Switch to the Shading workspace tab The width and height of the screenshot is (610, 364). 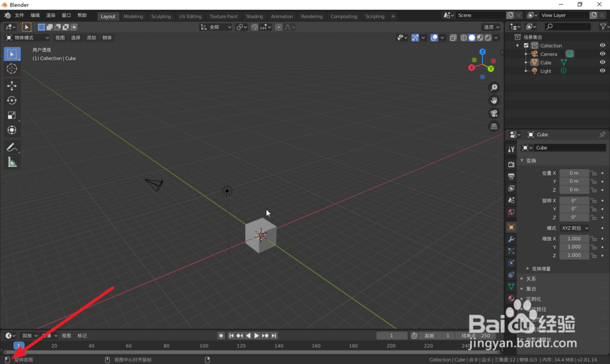(x=254, y=16)
